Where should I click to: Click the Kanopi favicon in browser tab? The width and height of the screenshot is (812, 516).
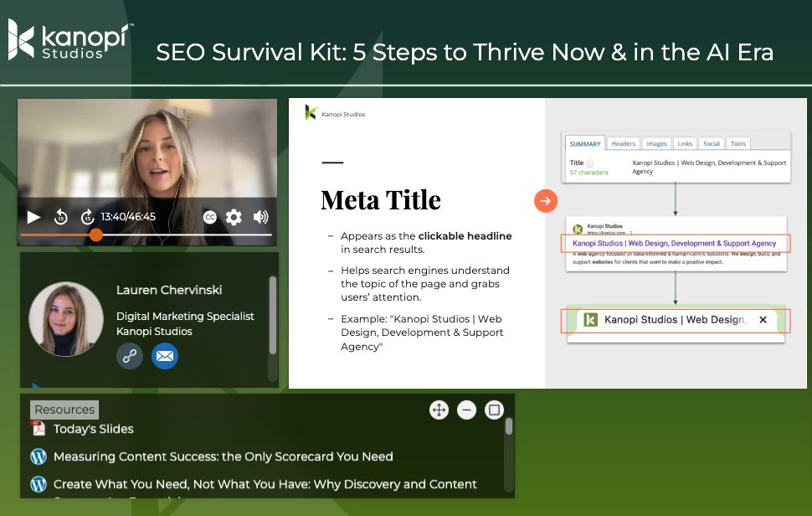click(x=590, y=320)
